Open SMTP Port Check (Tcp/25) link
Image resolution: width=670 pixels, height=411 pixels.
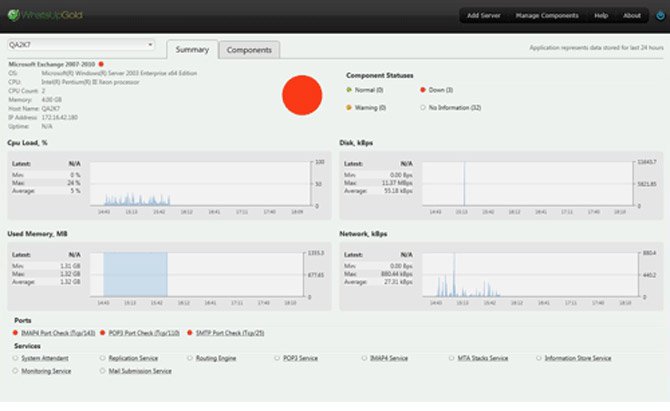coord(230,333)
